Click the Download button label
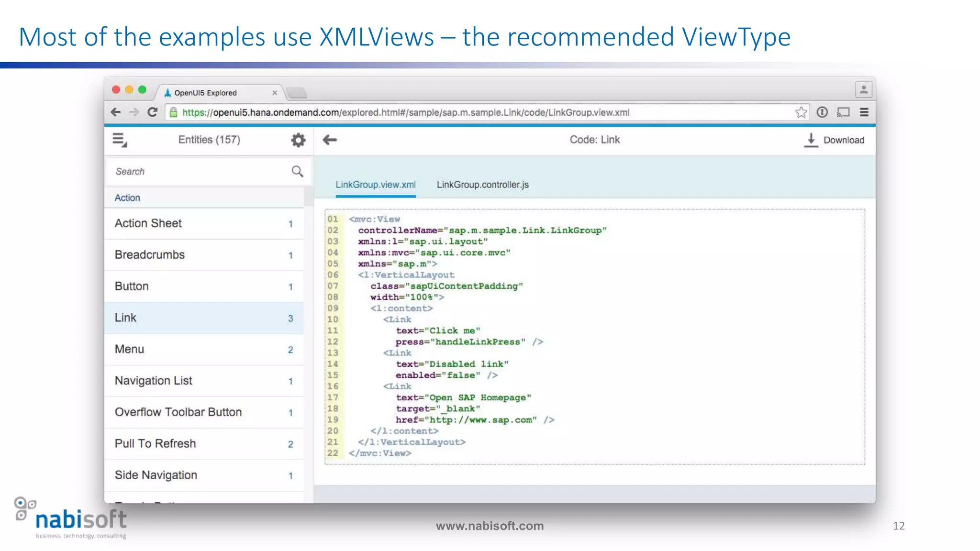 click(844, 140)
